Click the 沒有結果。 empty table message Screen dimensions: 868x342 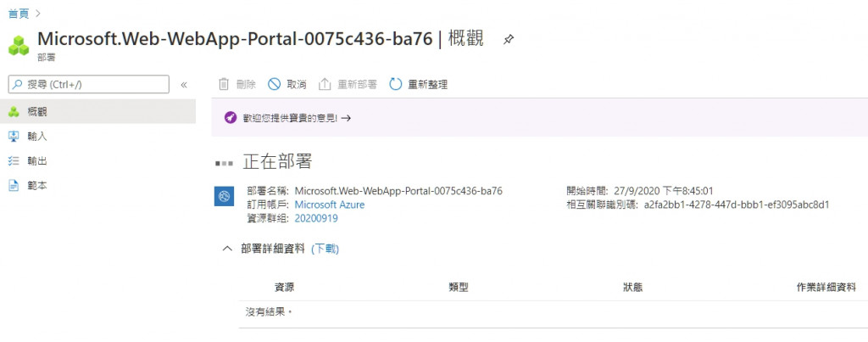tap(269, 311)
